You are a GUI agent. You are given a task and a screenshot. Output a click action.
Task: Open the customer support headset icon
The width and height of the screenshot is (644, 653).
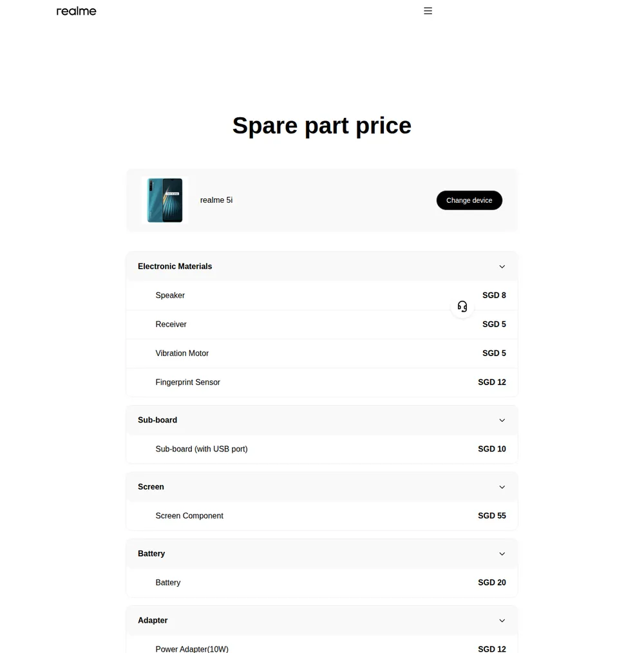pyautogui.click(x=462, y=307)
